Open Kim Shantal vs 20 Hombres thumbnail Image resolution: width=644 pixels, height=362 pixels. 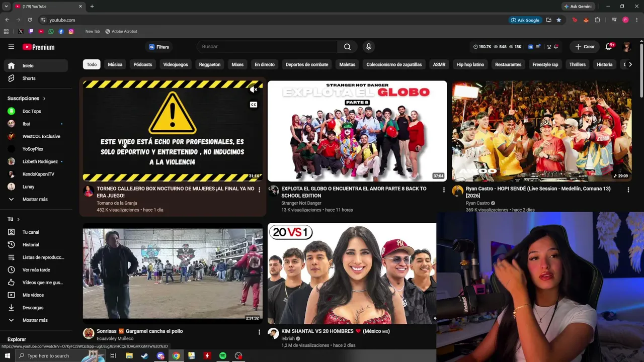point(352,274)
